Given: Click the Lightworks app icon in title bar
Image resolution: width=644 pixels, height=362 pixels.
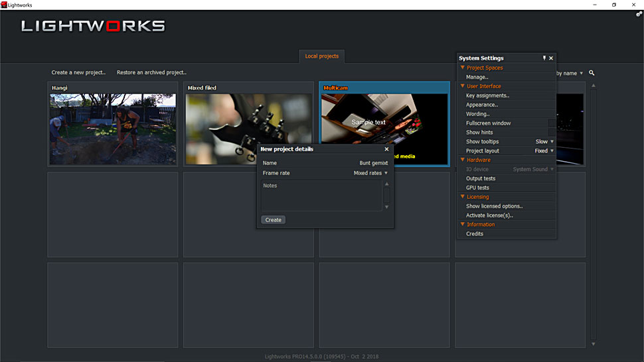Looking at the screenshot, I should 4,5.
